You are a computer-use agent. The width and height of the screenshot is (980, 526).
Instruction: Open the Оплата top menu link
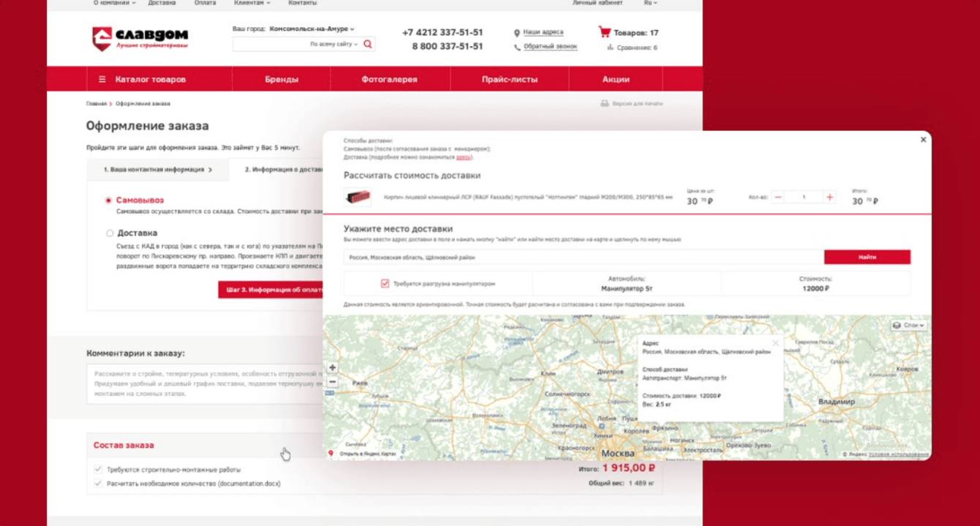205,3
